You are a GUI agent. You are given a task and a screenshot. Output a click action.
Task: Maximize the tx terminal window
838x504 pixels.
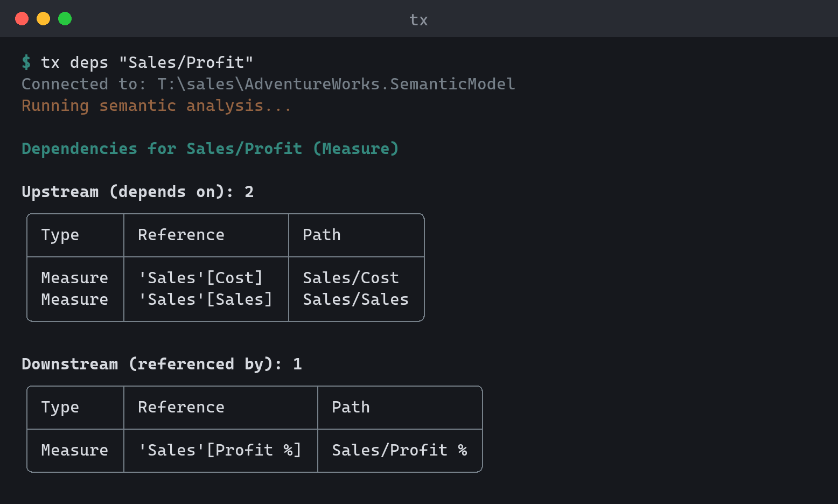(65, 19)
